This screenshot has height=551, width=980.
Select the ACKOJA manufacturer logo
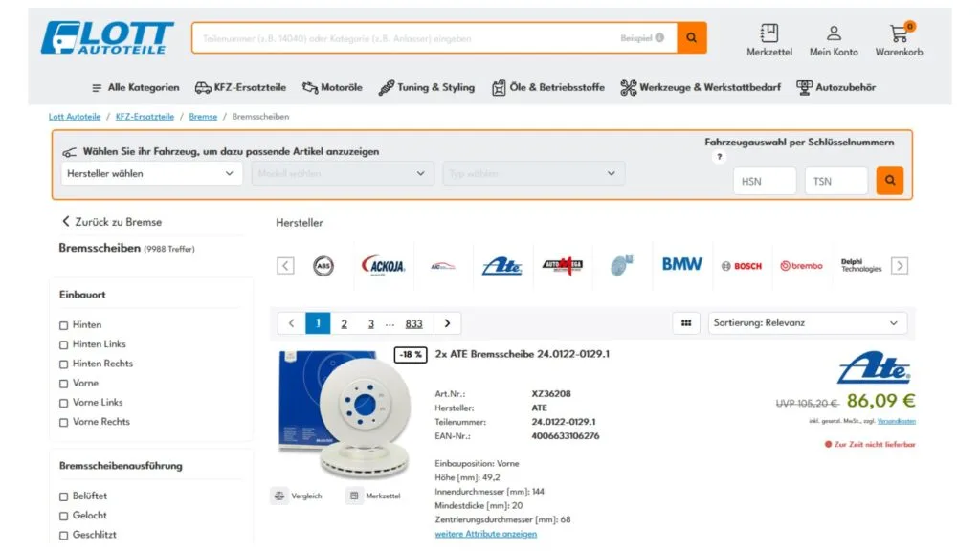click(383, 266)
